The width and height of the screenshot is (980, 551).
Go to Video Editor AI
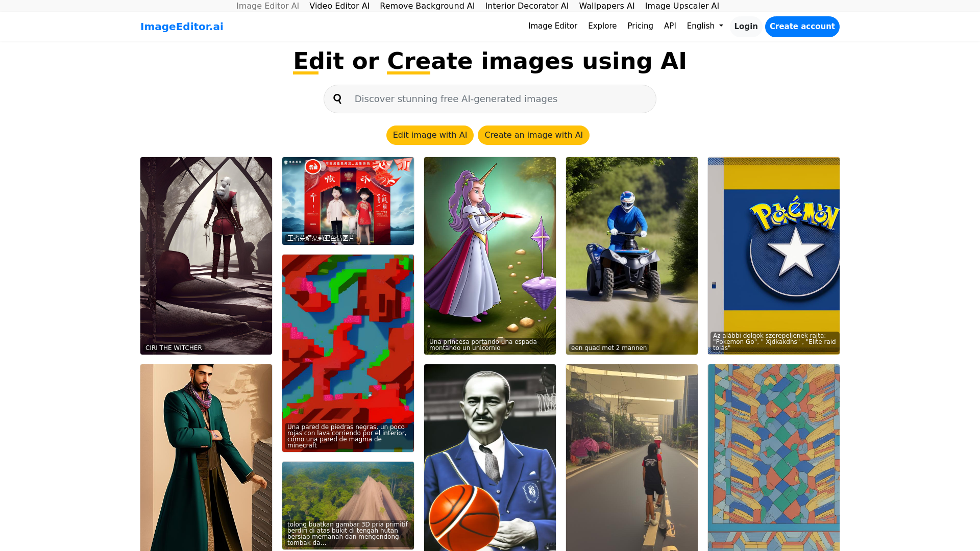coord(339,6)
